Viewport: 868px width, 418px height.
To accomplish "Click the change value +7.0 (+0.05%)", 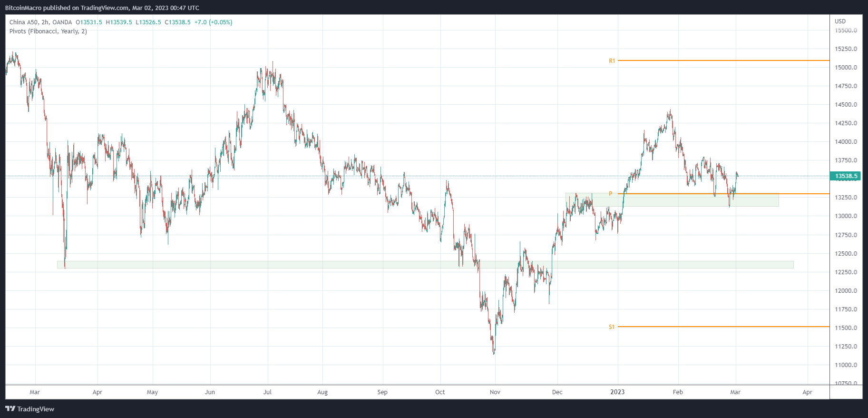I will (213, 22).
